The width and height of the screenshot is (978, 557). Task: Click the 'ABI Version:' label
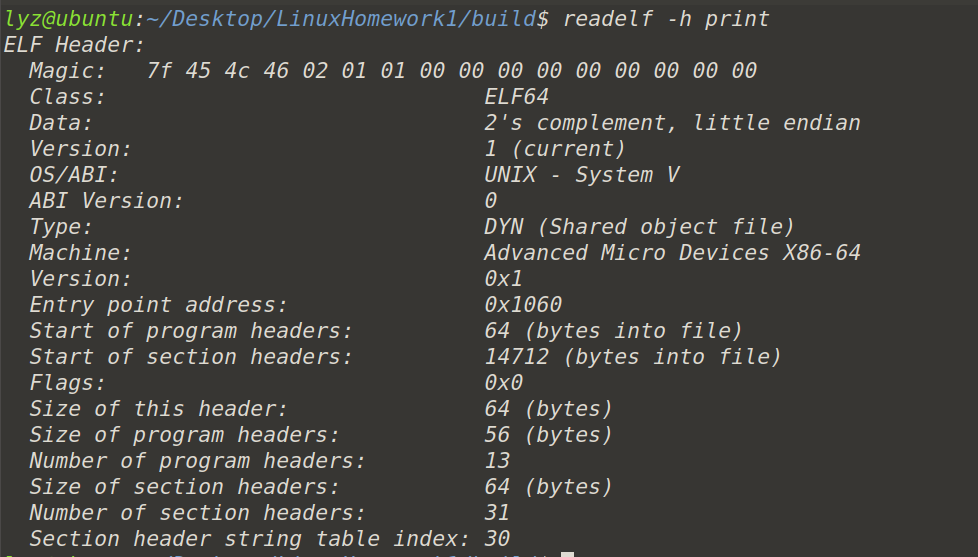[106, 201]
